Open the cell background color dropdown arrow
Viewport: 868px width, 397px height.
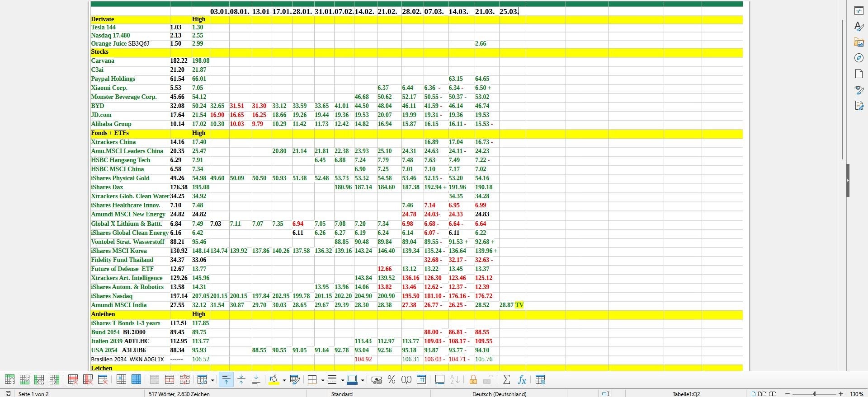tap(284, 380)
